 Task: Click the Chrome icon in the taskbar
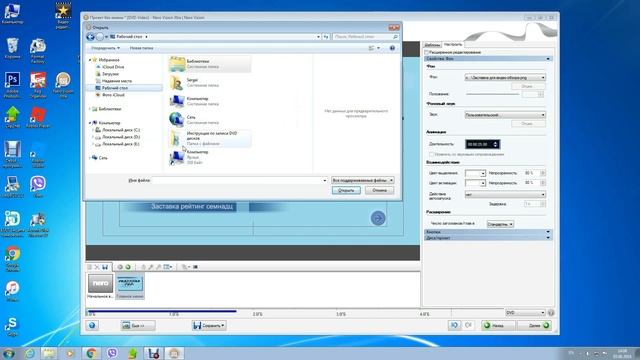click(91, 353)
